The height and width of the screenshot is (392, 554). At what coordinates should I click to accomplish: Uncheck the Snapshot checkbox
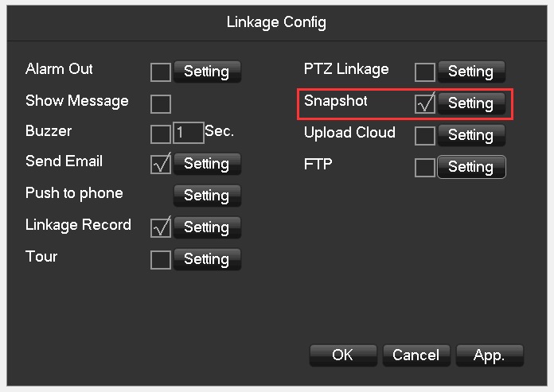[x=425, y=103]
